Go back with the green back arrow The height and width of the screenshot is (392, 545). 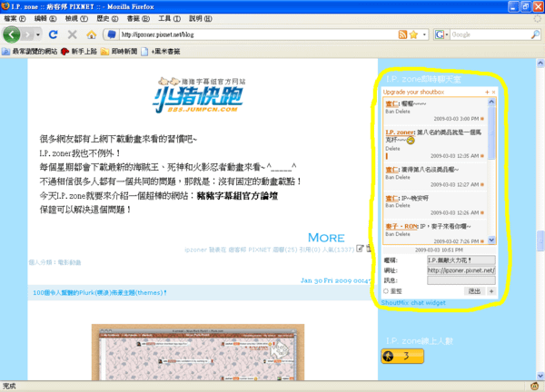point(12,34)
